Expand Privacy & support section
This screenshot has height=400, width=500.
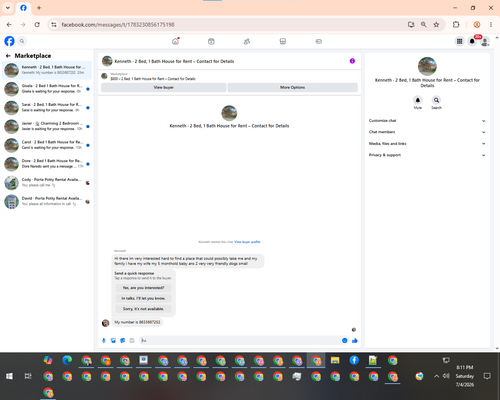click(x=427, y=155)
